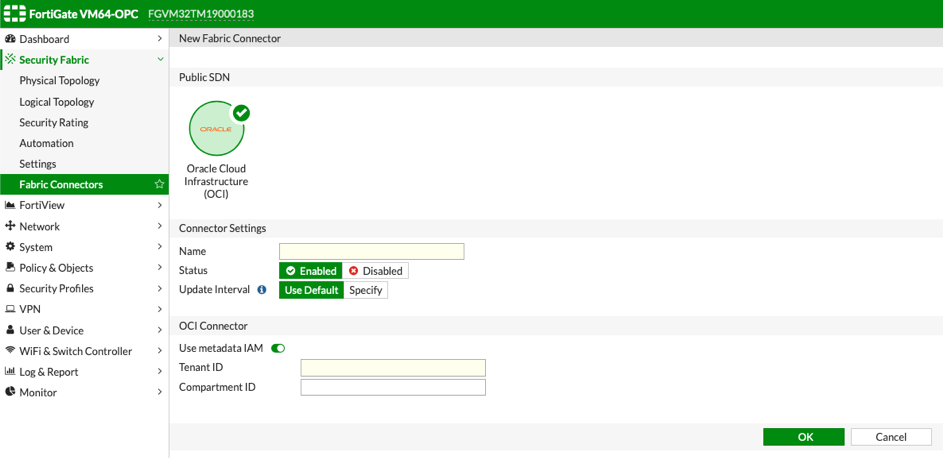Expand the Dashboard menu chevron

(x=159, y=39)
